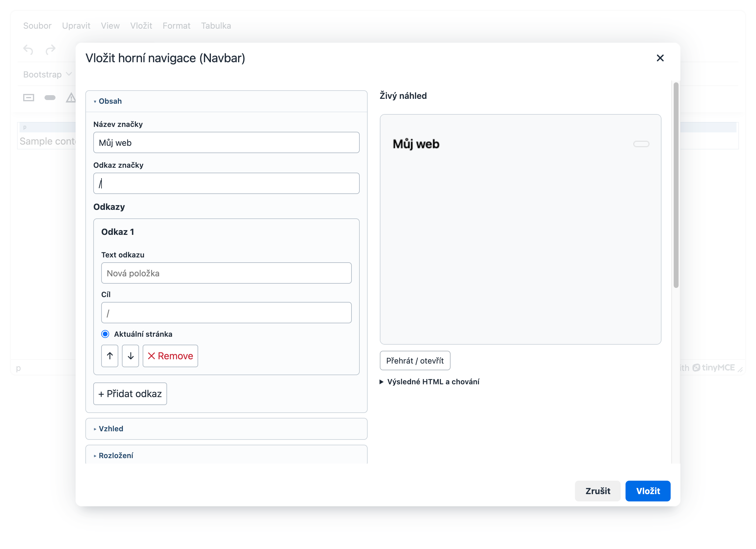Click the dialog vertical scrollbar

pos(676,185)
